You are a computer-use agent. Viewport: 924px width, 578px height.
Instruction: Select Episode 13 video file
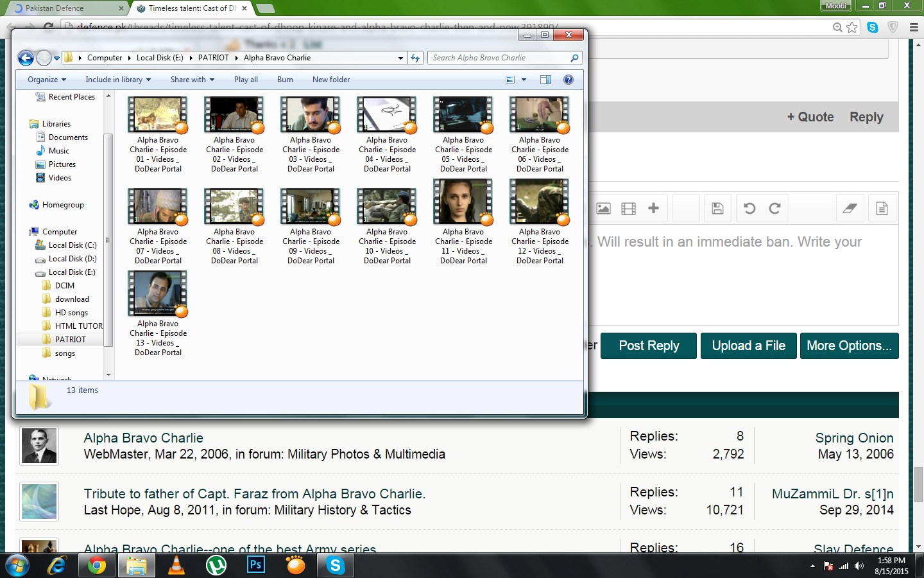click(x=158, y=314)
